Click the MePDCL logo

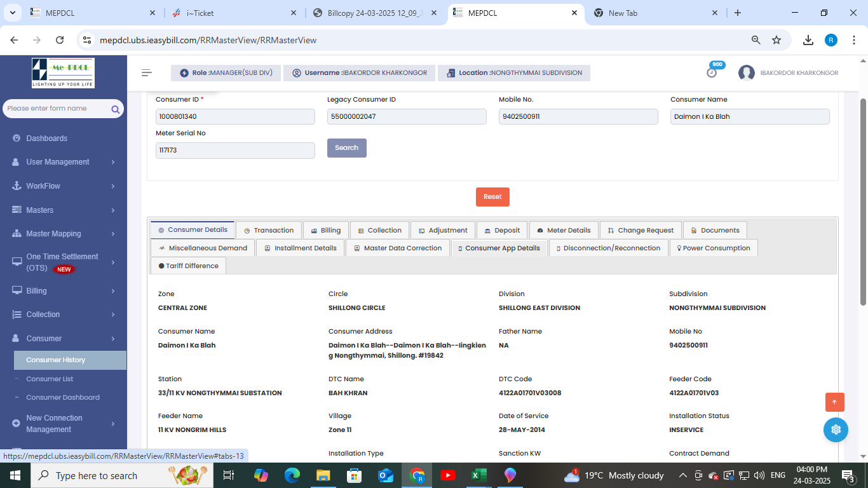pos(63,73)
